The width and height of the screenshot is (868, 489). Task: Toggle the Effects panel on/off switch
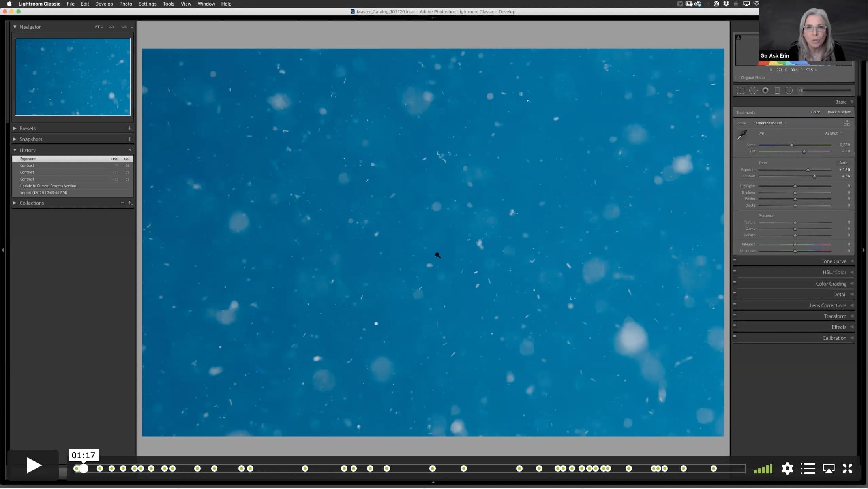735,325
